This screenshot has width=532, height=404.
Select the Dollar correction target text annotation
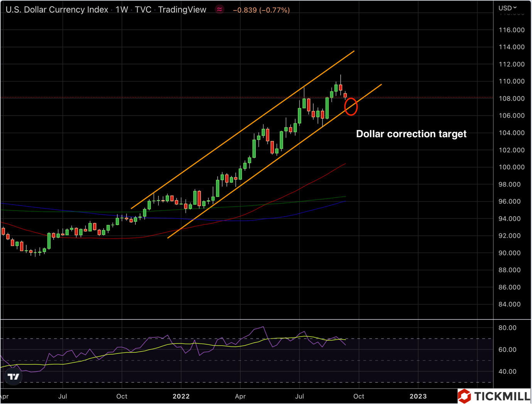[x=411, y=134]
